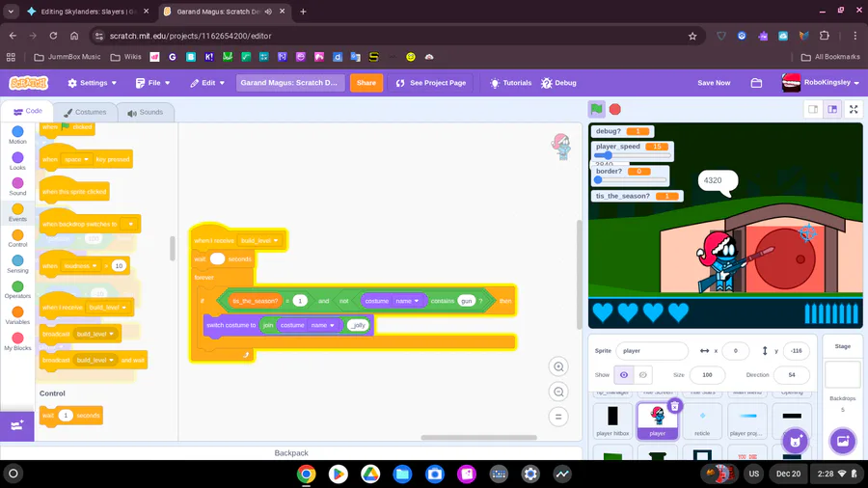Switch to the Costumes tab
This screenshot has height=488, width=868.
[85, 112]
